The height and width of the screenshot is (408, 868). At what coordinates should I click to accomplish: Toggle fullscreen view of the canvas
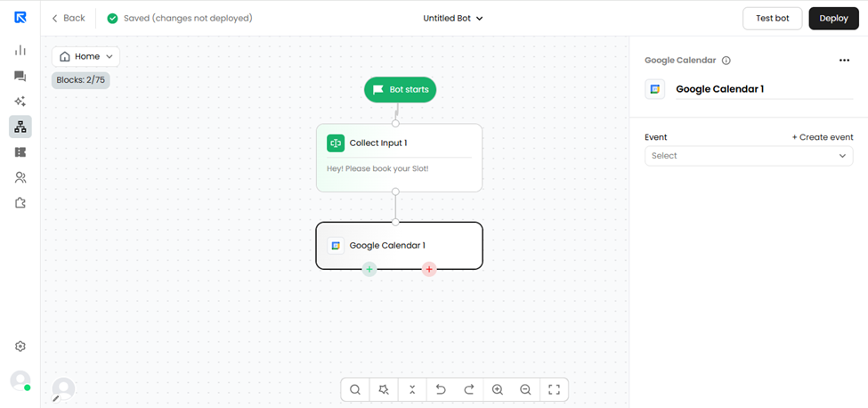point(554,389)
